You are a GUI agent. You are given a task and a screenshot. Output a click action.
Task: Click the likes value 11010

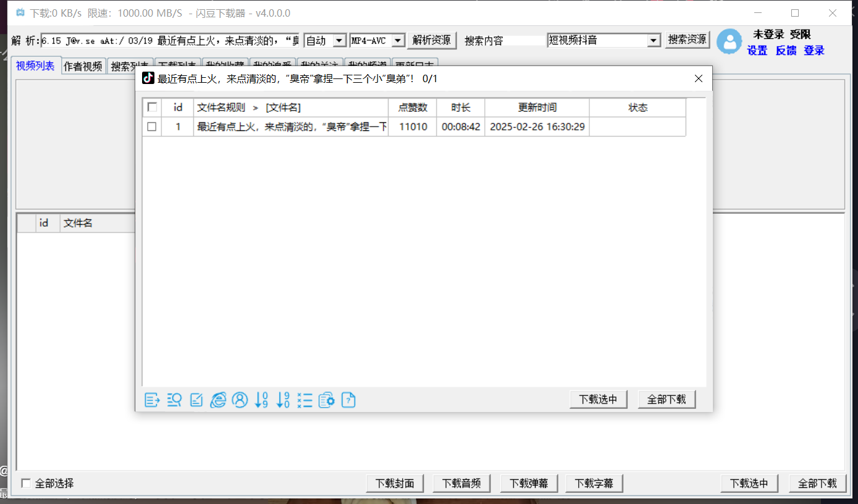[x=413, y=127]
